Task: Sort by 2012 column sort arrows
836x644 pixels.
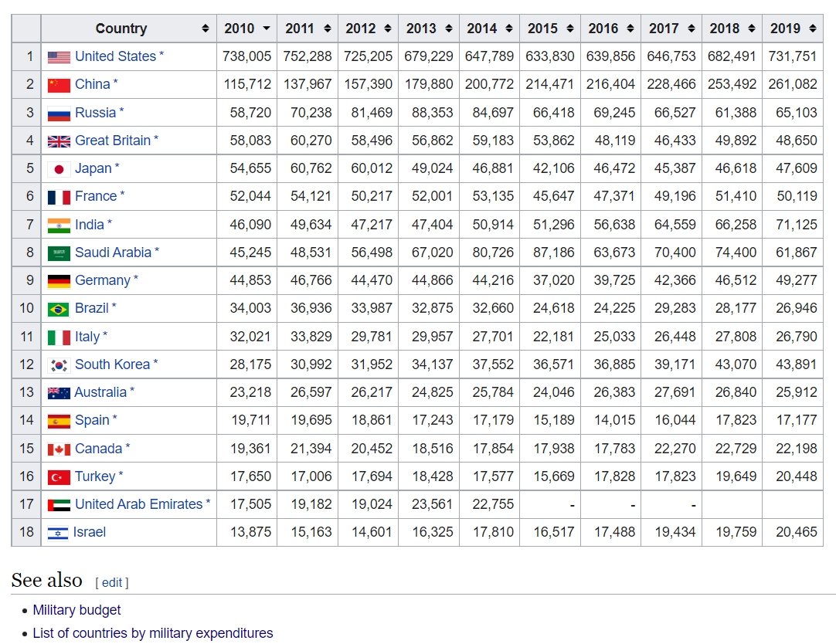Action: pyautogui.click(x=388, y=29)
